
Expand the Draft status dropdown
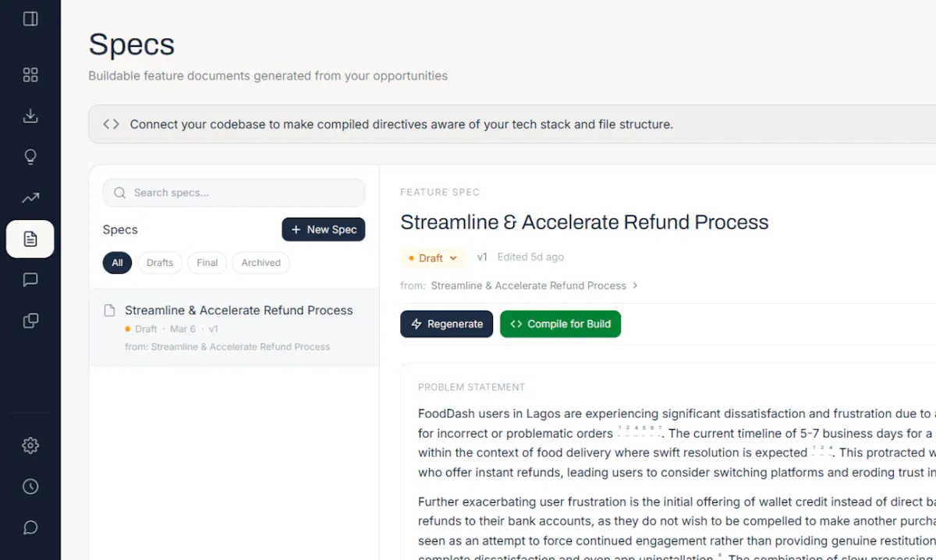click(434, 257)
